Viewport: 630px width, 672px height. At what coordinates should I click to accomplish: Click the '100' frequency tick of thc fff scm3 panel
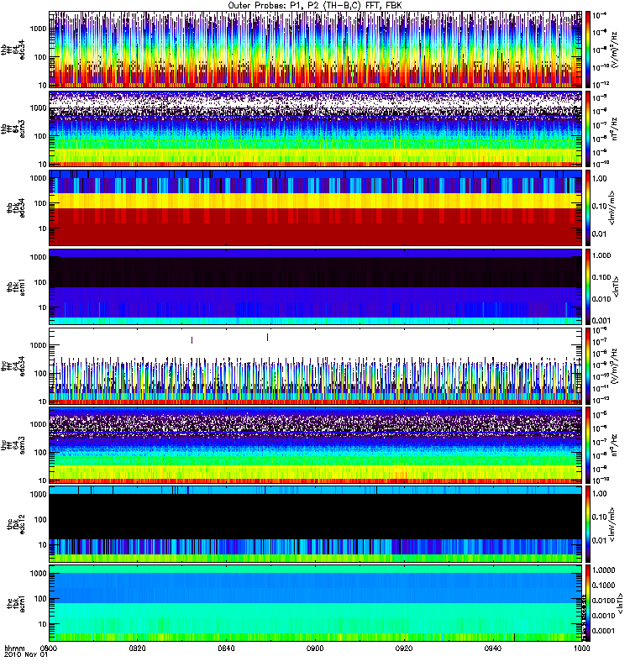pos(40,452)
